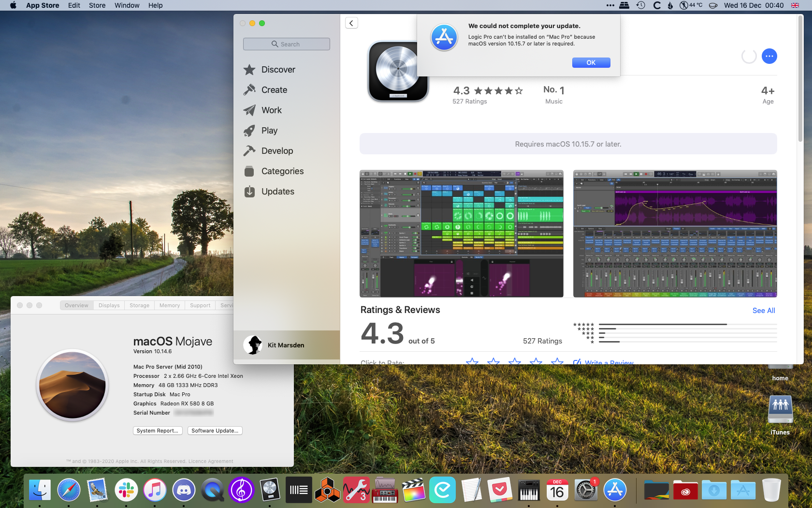The width and height of the screenshot is (812, 508).
Task: Switch to Storage tab in About This Mac
Action: click(139, 305)
